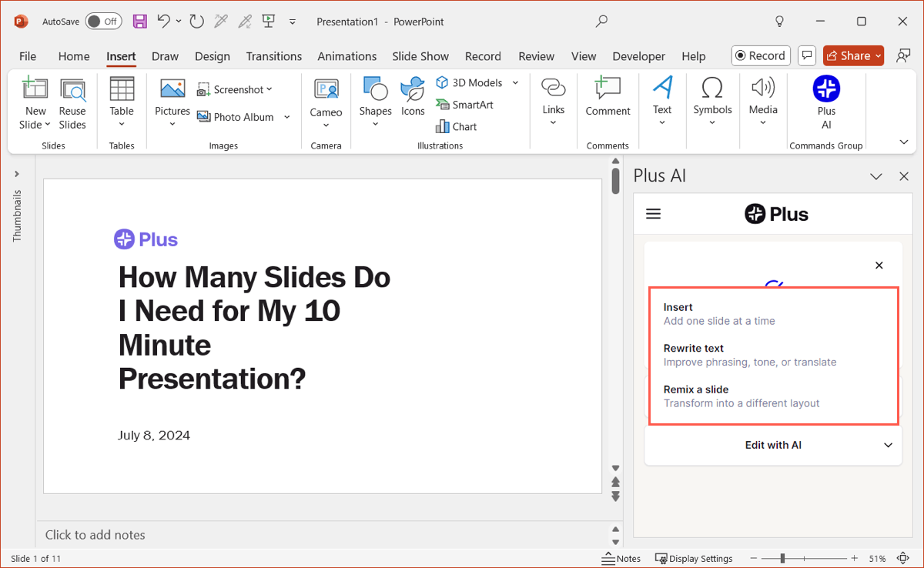Insert 3D Models
This screenshot has height=568, width=924.
(x=470, y=82)
